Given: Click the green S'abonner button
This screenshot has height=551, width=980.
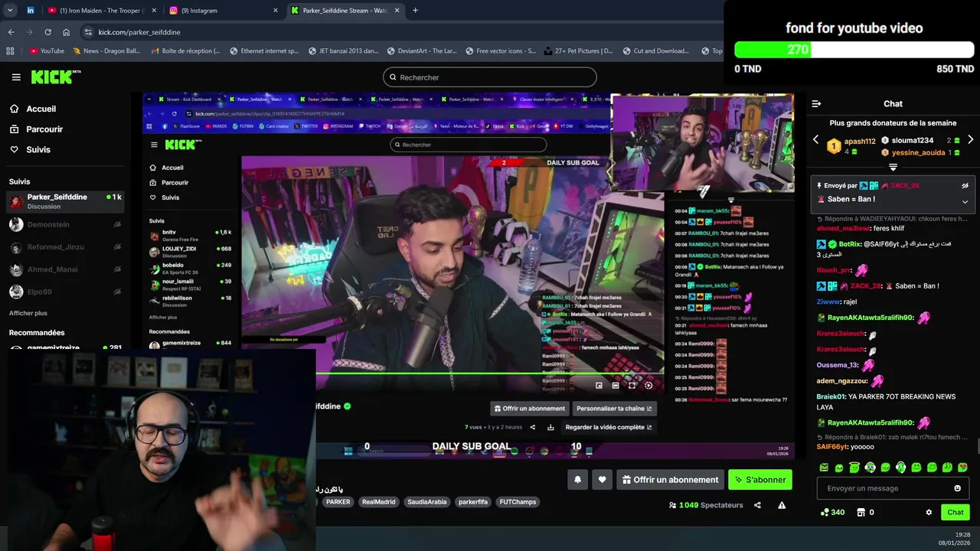Looking at the screenshot, I should pos(760,480).
